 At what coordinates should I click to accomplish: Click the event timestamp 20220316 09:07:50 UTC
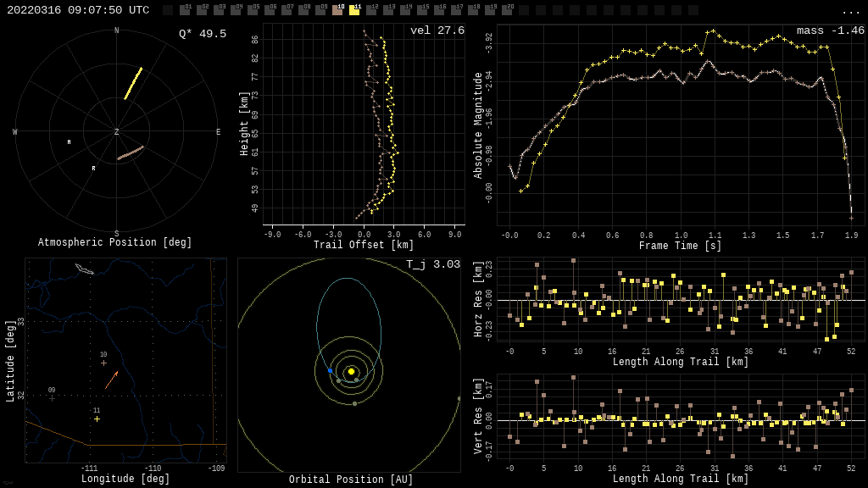78,10
